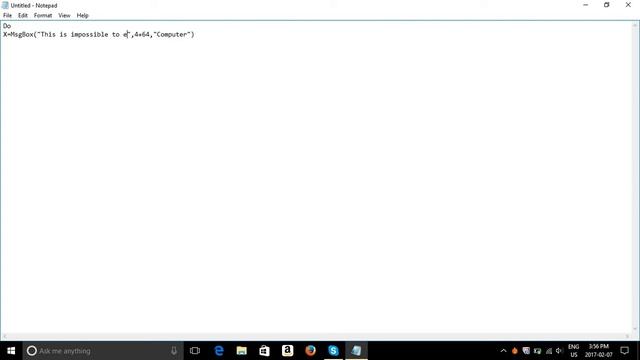This screenshot has width=640, height=360.
Task: Click the word 'Do' in the editor
Action: tap(7, 26)
